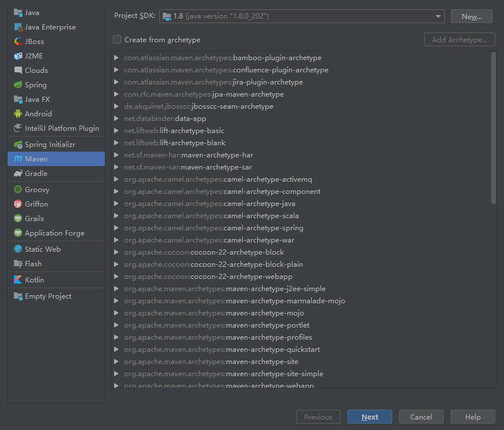Image resolution: width=504 pixels, height=430 pixels.
Task: Expand lift-archetype-basic arrow
Action: pos(116,131)
